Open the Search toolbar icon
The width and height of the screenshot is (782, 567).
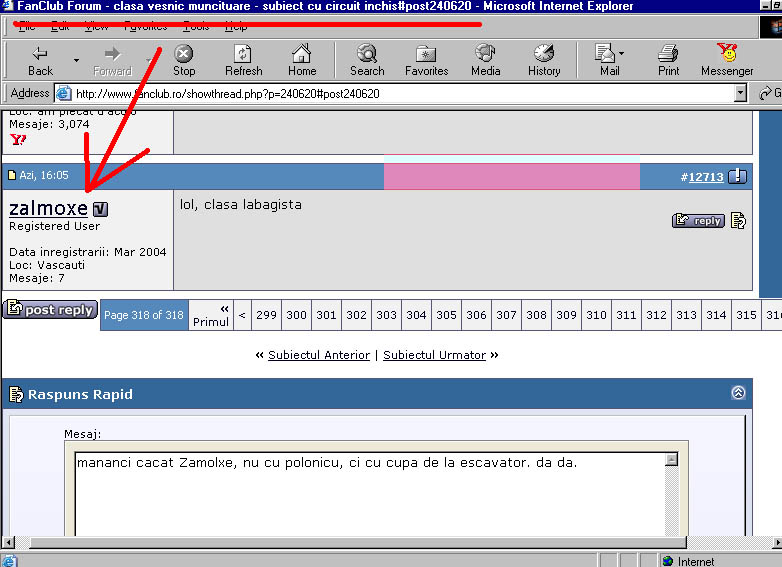click(x=367, y=60)
